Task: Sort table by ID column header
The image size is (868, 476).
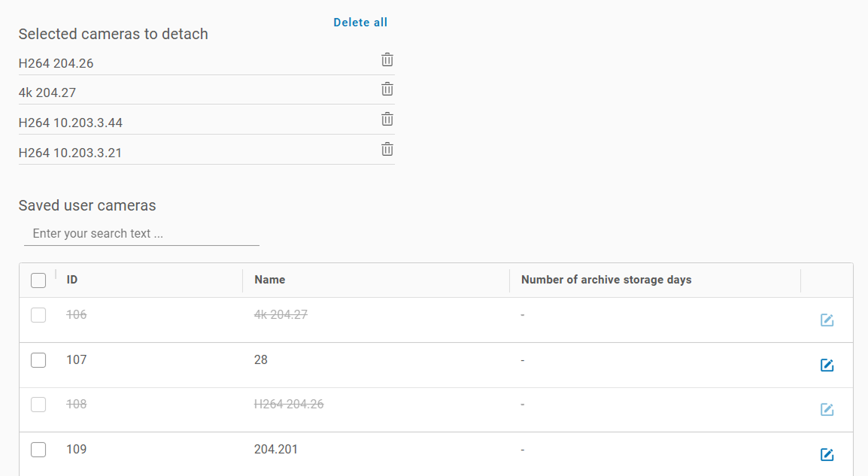Action: 72,280
